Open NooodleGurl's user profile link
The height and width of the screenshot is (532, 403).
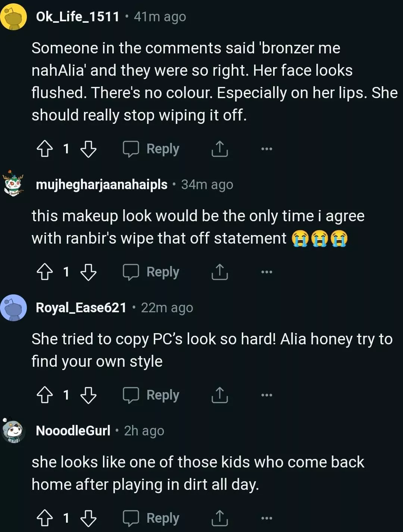click(73, 431)
